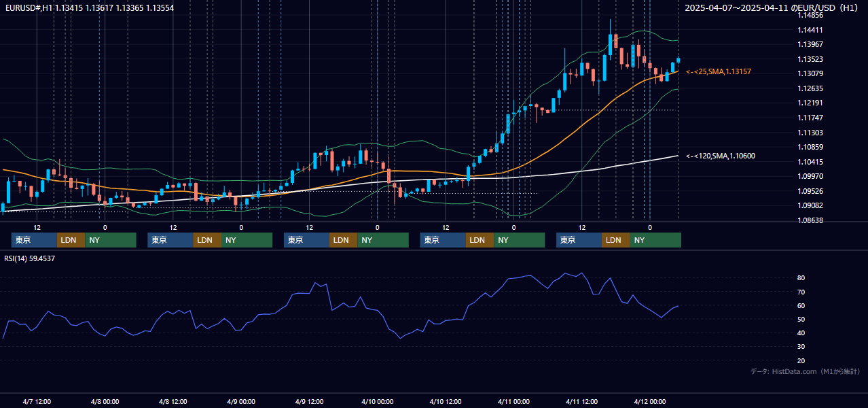Click the RSI 40 level label
This screenshot has height=408, width=868.
801,333
